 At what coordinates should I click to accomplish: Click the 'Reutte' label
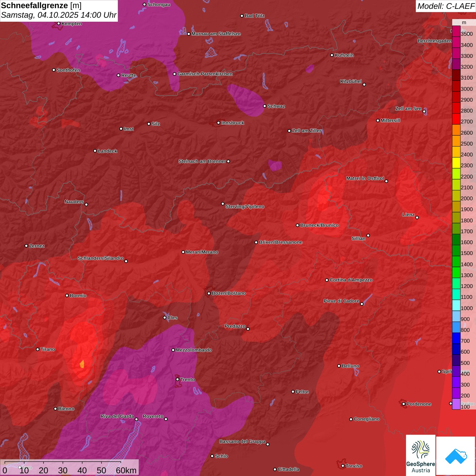pos(129,75)
